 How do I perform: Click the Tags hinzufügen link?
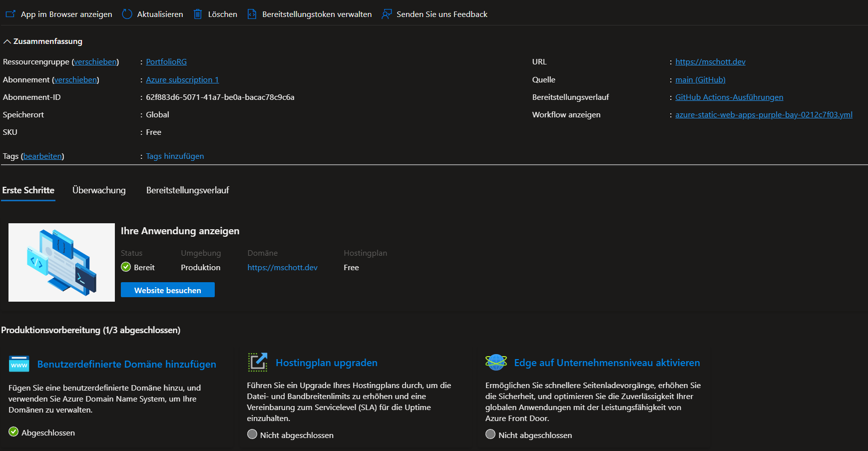click(175, 156)
